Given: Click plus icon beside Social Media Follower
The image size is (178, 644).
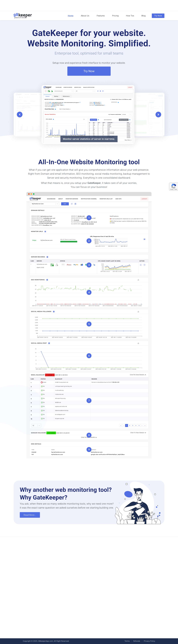Looking at the screenshot, I should tap(54, 311).
